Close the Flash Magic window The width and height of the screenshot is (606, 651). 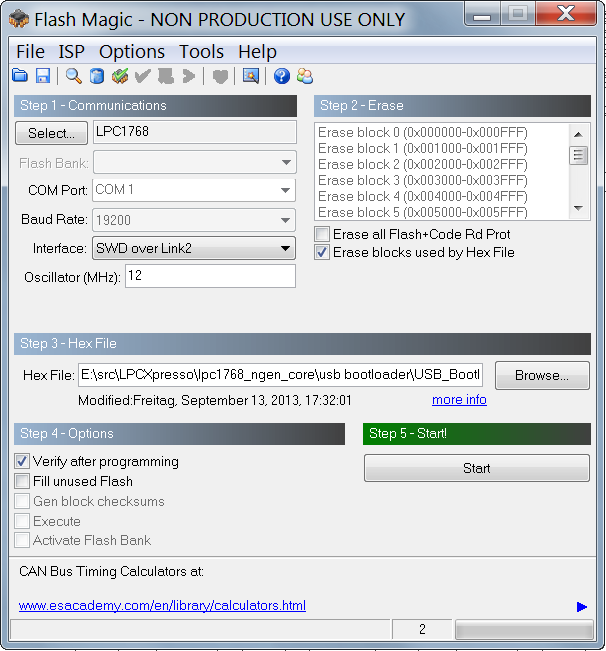pos(566,13)
